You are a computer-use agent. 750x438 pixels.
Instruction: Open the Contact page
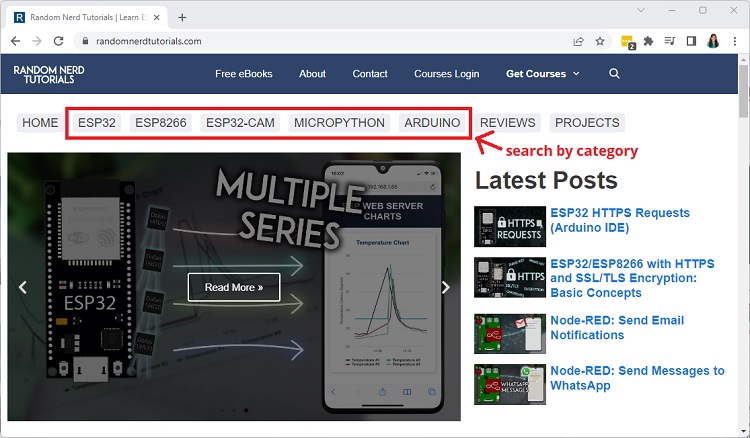(x=370, y=74)
